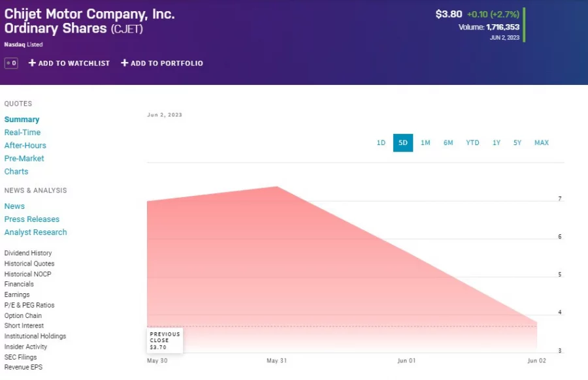Enable the MAX chart history view
This screenshot has width=588, height=380.
coord(541,142)
